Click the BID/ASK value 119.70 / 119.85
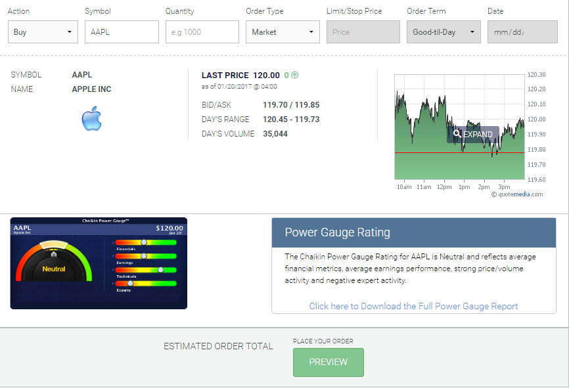569x392 pixels. tap(291, 105)
